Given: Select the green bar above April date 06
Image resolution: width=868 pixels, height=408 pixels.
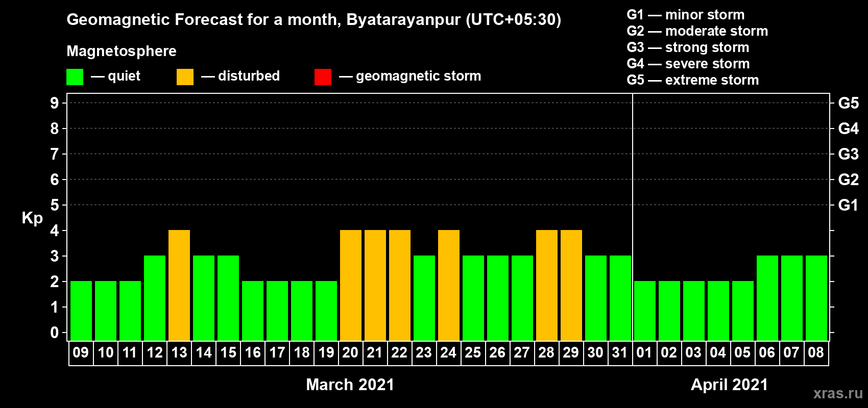Looking at the screenshot, I should (x=767, y=298).
